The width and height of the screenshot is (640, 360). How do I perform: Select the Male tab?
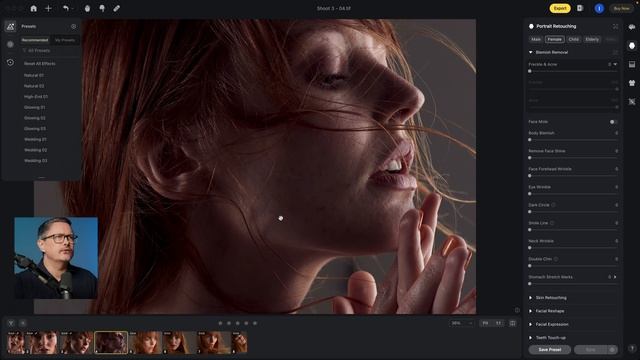click(536, 40)
